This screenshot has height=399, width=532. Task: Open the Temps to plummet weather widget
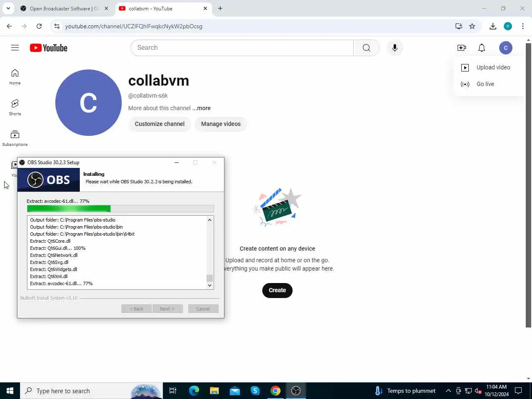click(x=405, y=391)
